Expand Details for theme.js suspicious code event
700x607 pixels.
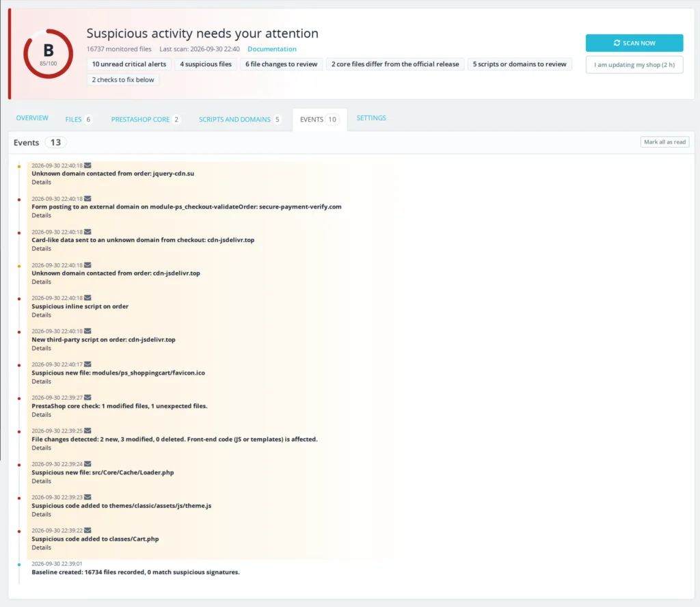[42, 514]
